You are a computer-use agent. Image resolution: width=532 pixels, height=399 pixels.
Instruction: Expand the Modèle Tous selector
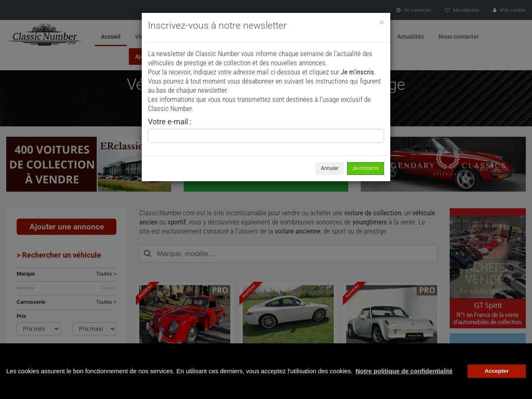(66, 288)
